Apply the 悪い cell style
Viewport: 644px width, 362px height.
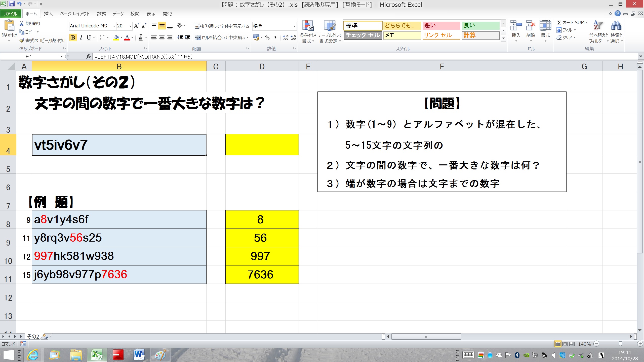tap(441, 25)
